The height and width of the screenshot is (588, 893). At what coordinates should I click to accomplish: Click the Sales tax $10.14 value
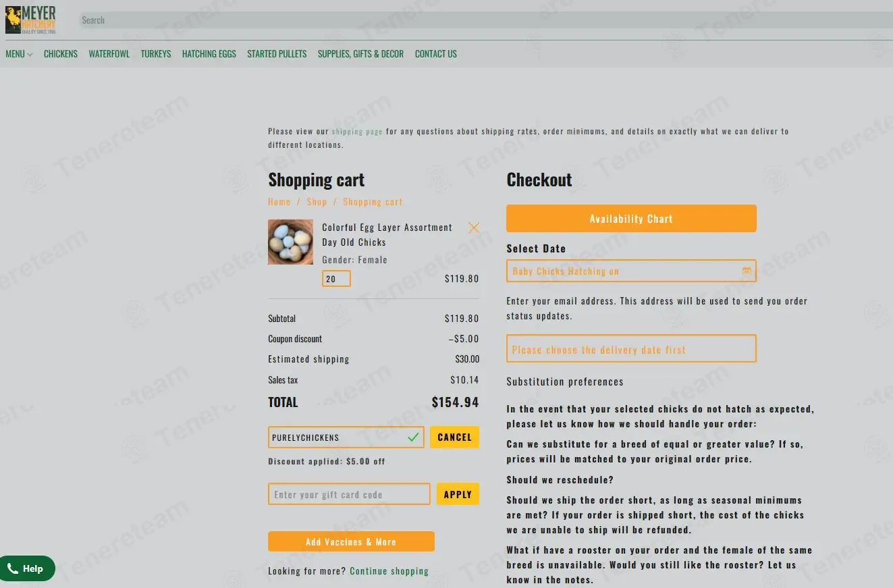[465, 380]
